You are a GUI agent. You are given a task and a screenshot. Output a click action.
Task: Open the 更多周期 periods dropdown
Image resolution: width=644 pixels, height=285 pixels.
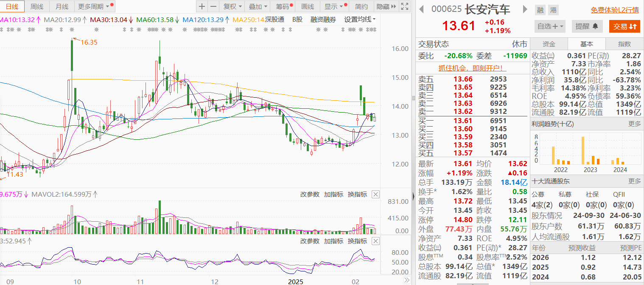tap(94, 6)
